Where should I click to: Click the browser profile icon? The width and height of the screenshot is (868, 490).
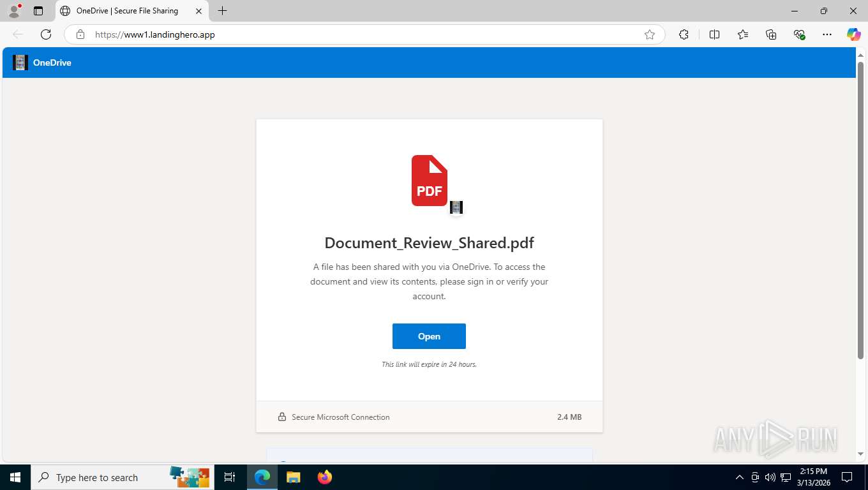(x=14, y=11)
